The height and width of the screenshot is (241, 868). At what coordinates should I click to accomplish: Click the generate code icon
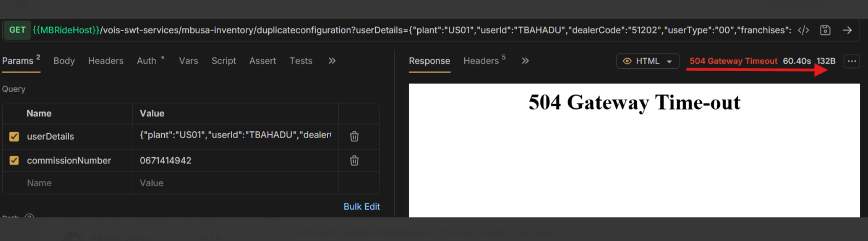tap(803, 30)
